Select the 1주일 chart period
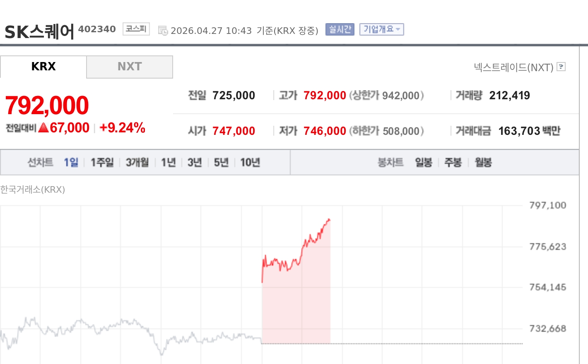 (101, 162)
